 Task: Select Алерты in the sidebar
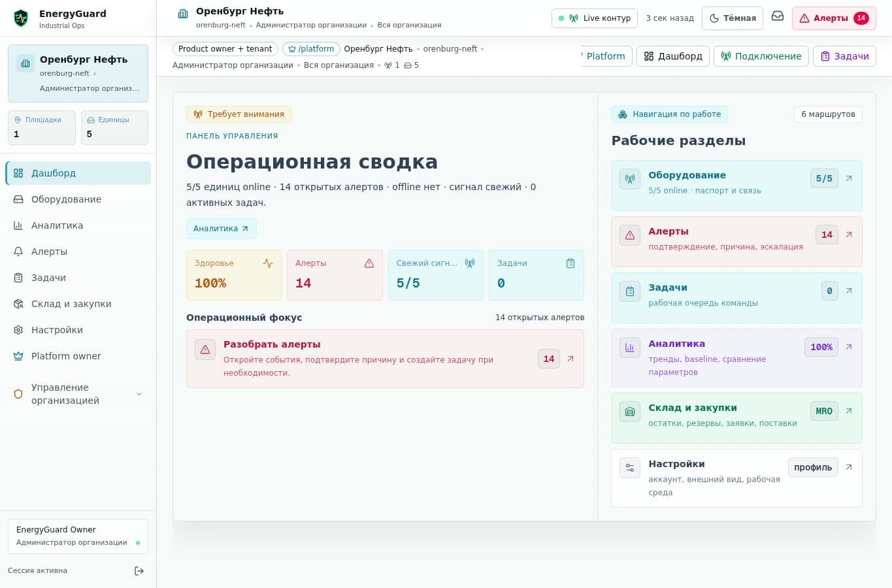[78, 252]
